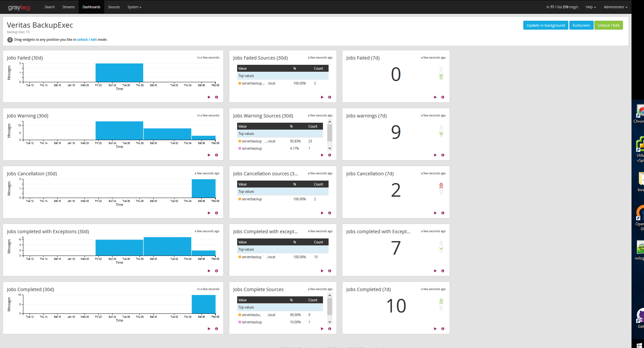Show info for Jobs Warning Sources (30d)

point(330,155)
